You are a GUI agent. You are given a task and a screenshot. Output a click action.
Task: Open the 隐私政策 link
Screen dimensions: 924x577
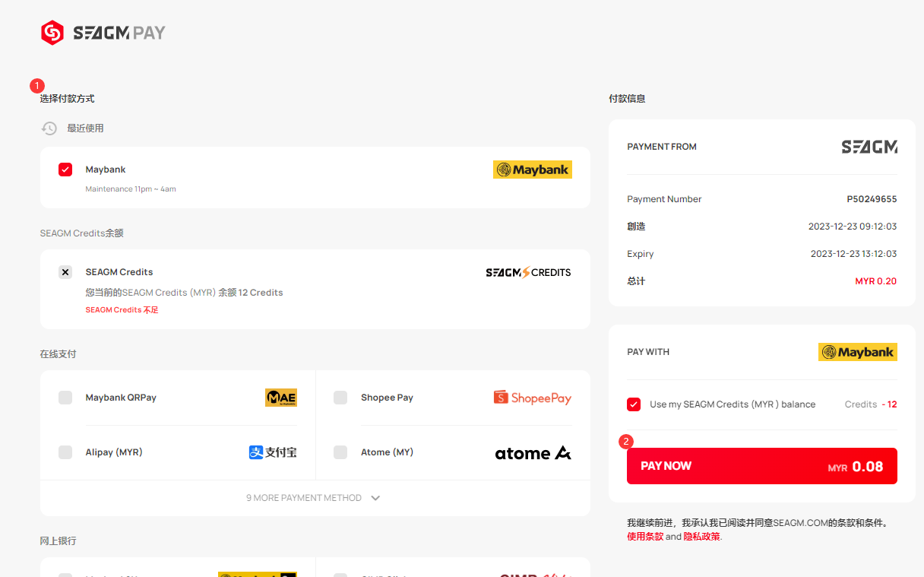(x=701, y=537)
